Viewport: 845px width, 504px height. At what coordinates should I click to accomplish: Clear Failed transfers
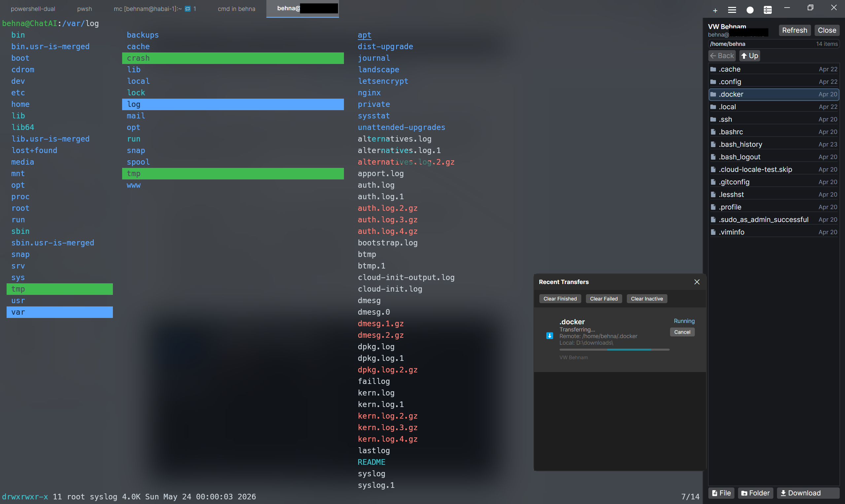pos(604,299)
